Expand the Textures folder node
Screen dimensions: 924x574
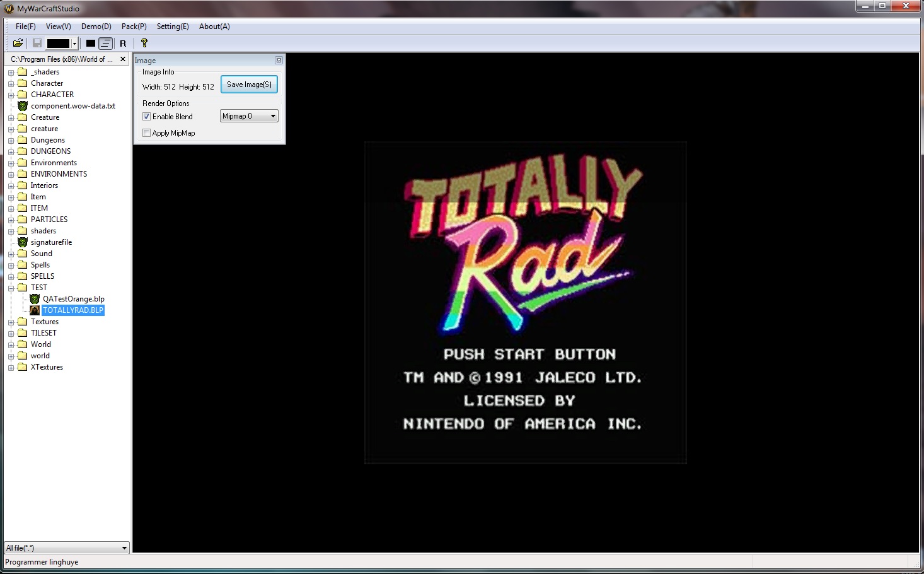click(x=11, y=322)
